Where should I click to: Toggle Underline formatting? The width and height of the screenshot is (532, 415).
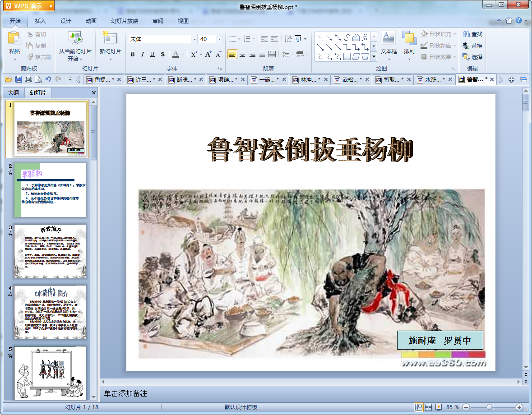coord(153,54)
